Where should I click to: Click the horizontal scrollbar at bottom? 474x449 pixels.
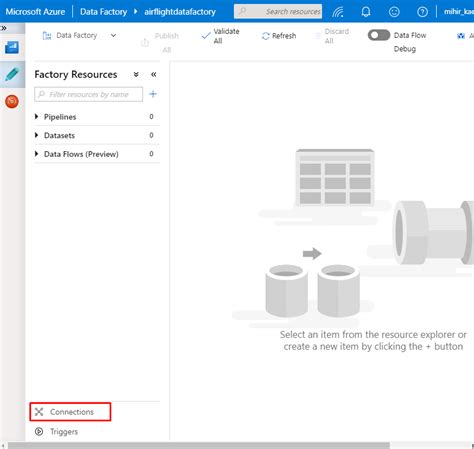[x=199, y=446]
